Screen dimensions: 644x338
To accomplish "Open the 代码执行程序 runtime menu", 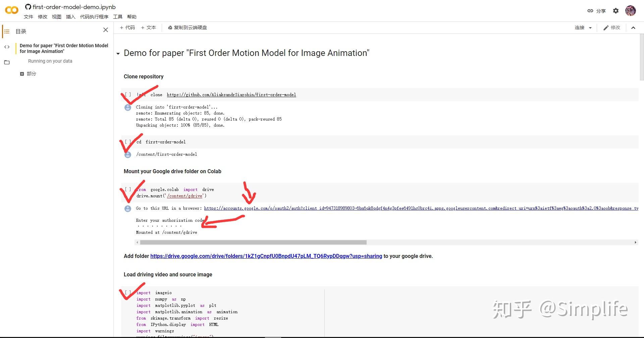I will (x=94, y=17).
